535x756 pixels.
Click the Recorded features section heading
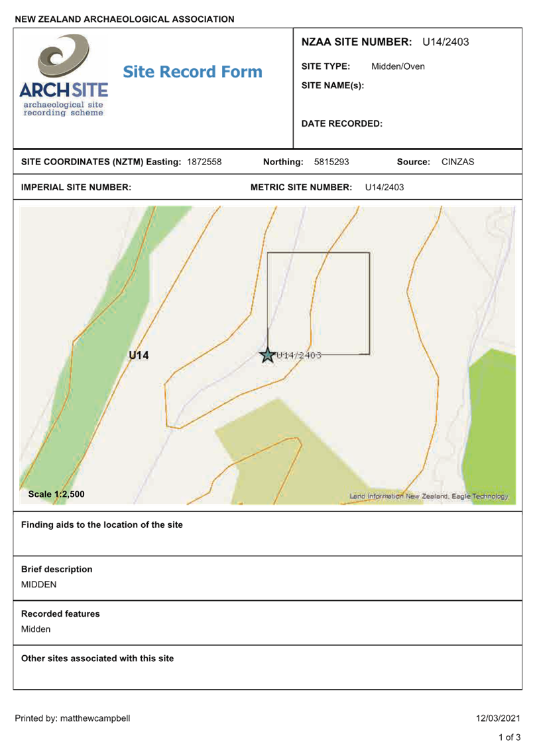coord(60,614)
